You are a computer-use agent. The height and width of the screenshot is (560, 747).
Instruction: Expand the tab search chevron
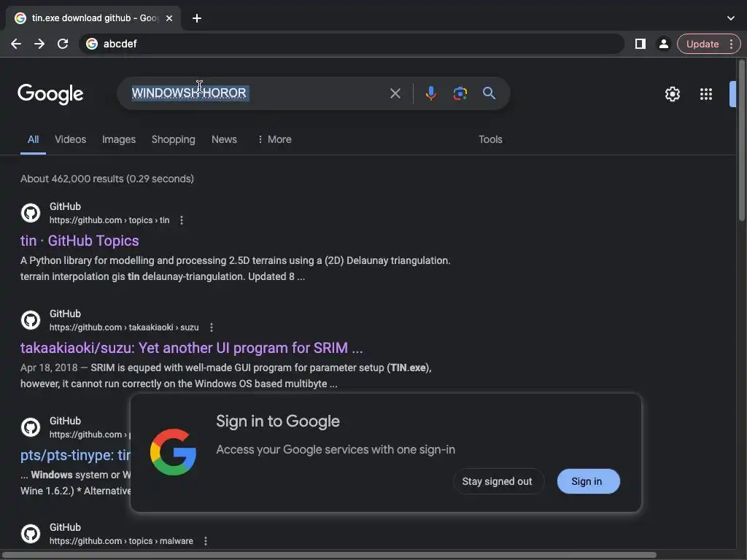(x=731, y=18)
